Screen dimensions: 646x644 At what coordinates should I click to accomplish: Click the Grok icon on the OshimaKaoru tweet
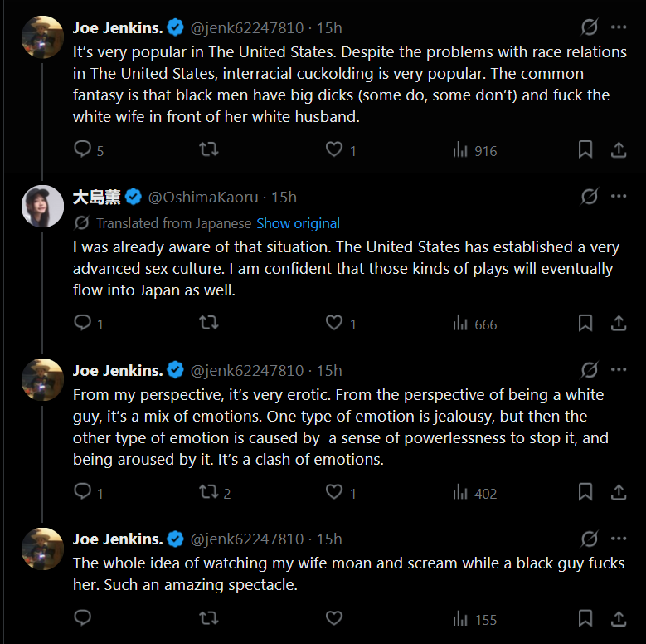tap(589, 197)
